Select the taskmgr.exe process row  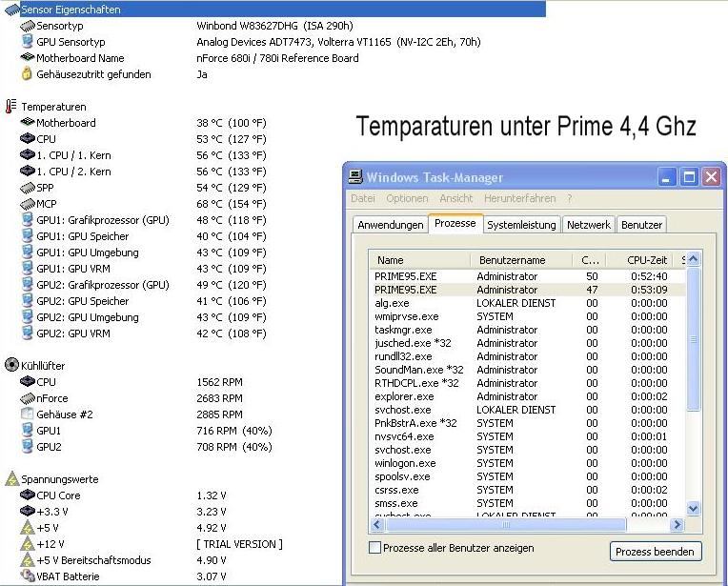(527, 330)
